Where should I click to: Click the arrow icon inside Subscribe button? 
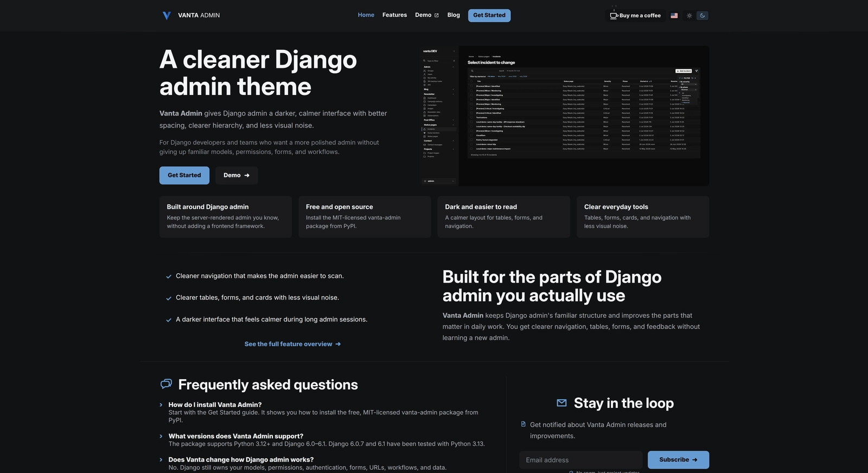pos(695,460)
